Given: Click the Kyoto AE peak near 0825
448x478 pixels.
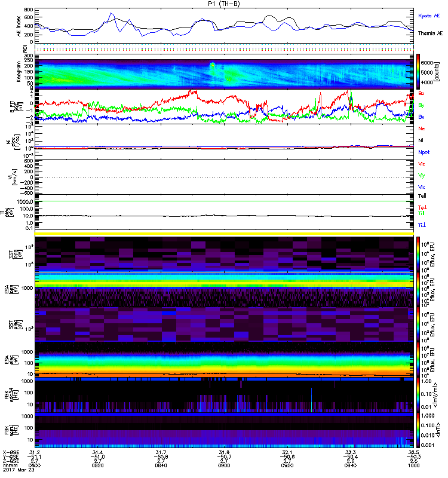Looking at the screenshot, I should (x=111, y=13).
